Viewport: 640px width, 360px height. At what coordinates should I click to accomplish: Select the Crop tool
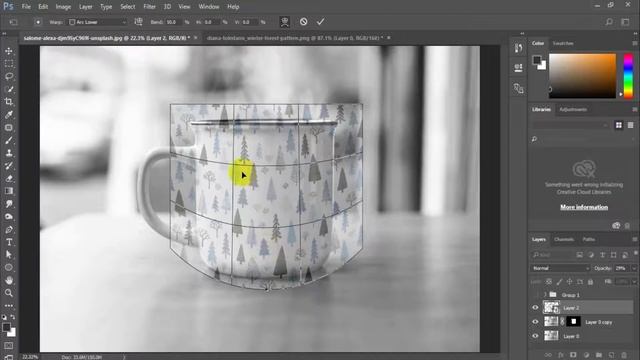tap(9, 102)
